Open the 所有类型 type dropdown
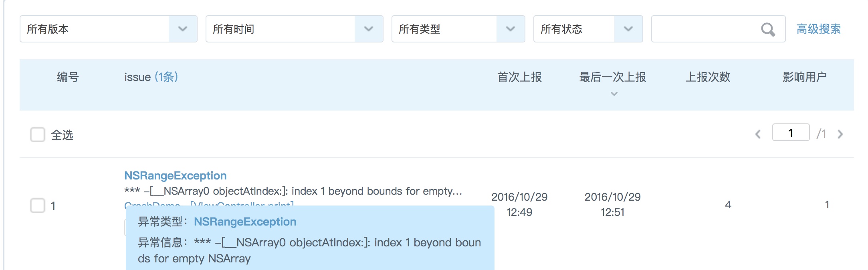The width and height of the screenshot is (868, 270). point(511,29)
